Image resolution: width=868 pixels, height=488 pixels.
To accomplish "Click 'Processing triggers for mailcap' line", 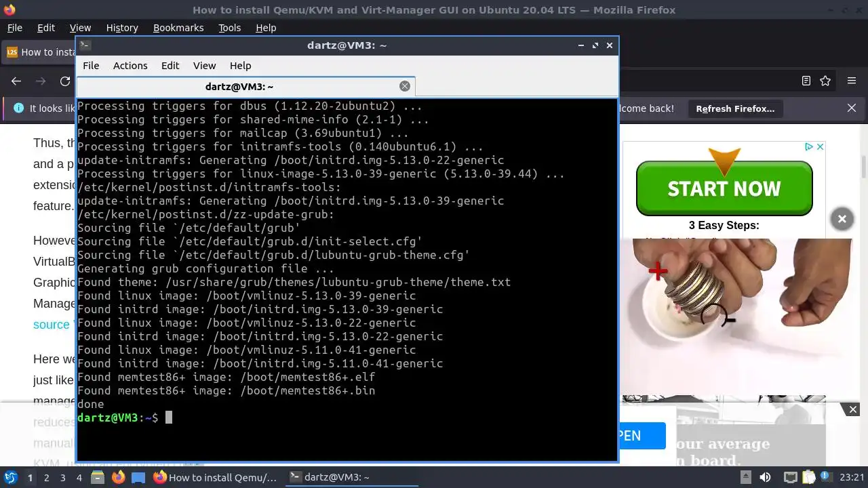I will click(243, 133).
